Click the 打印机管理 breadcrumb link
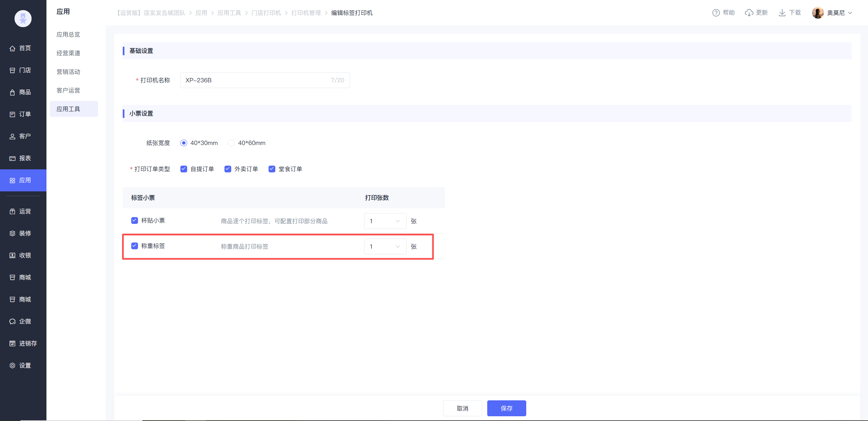This screenshot has height=421, width=868. click(x=306, y=13)
